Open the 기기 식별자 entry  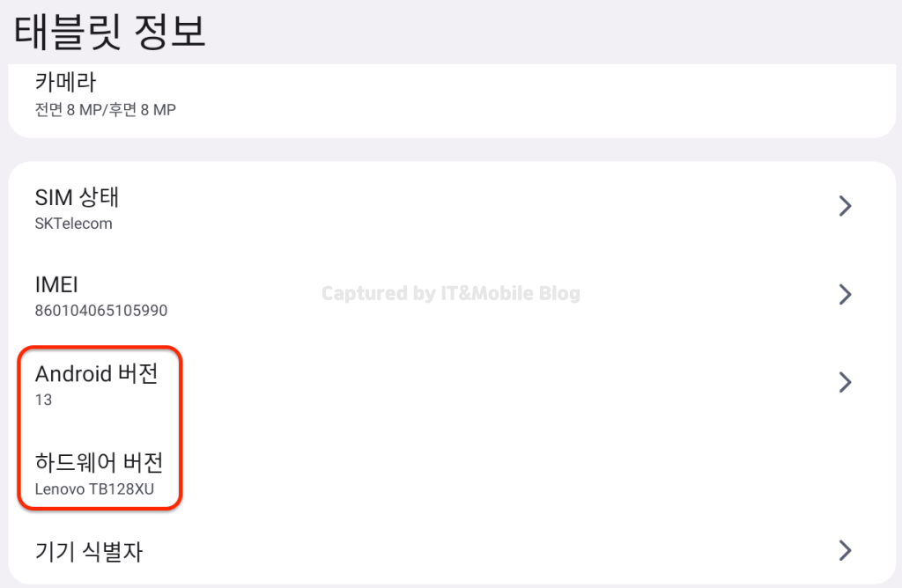[451, 551]
